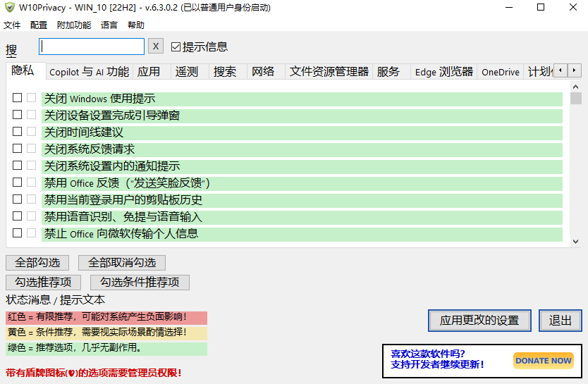The width and height of the screenshot is (588, 384).
Task: Check the box for 禁止 Office 向微软传输个人信息
Action: (x=17, y=233)
